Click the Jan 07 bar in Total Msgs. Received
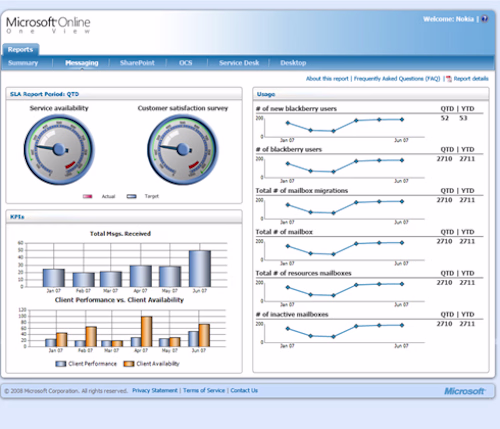 54,278
